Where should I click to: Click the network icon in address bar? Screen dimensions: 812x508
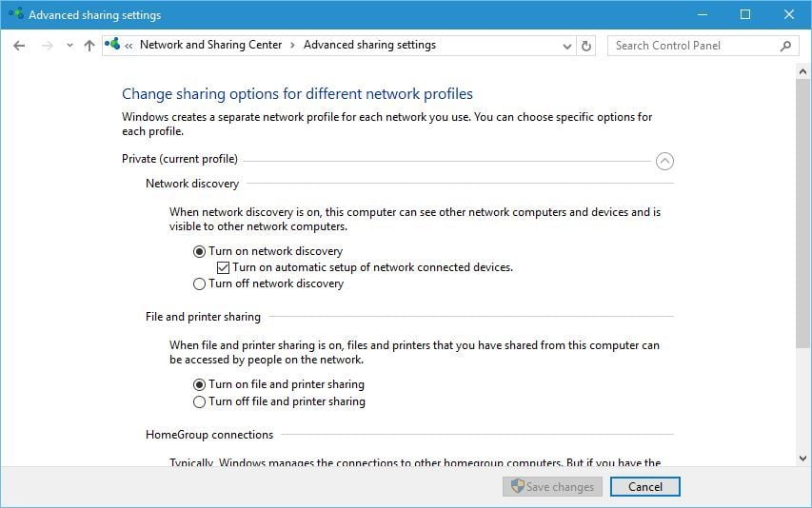tap(112, 45)
